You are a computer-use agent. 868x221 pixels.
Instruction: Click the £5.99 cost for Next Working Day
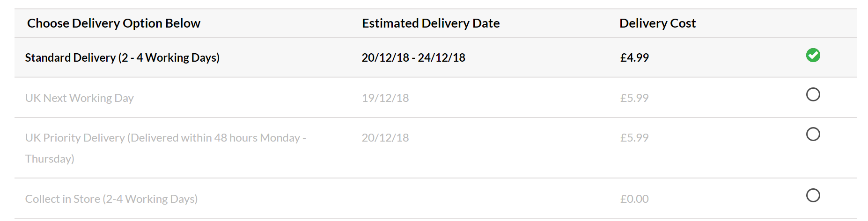(x=634, y=98)
